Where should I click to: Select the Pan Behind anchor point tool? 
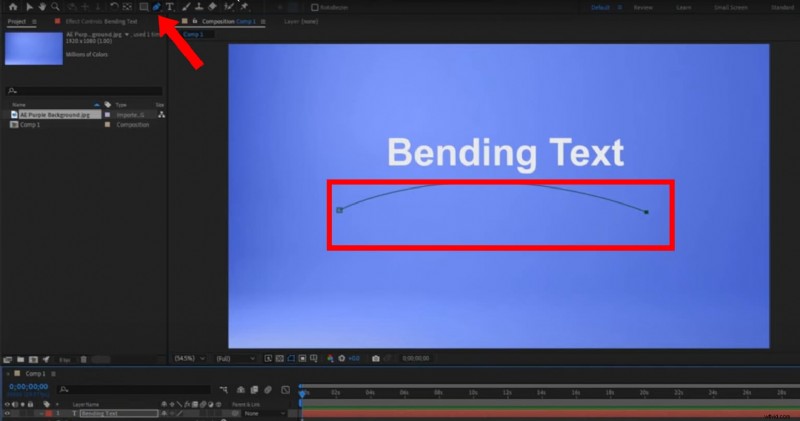point(127,7)
